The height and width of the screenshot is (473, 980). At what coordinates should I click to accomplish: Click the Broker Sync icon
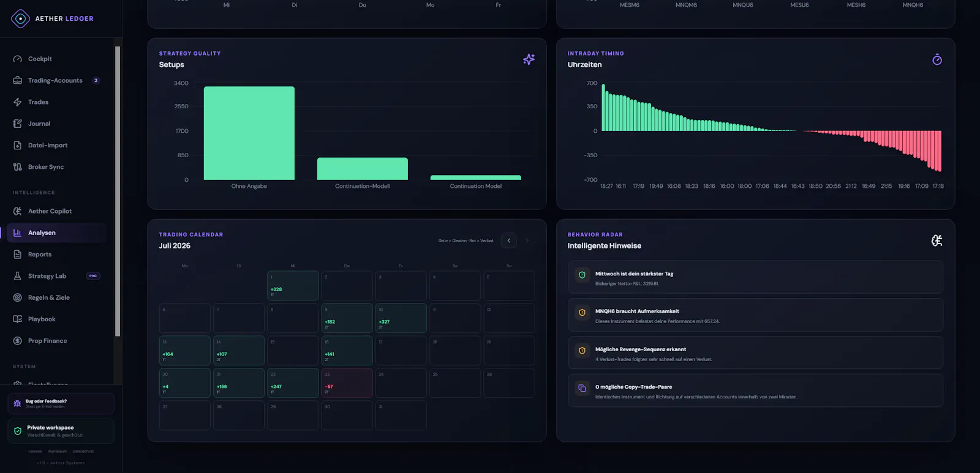pyautogui.click(x=17, y=167)
